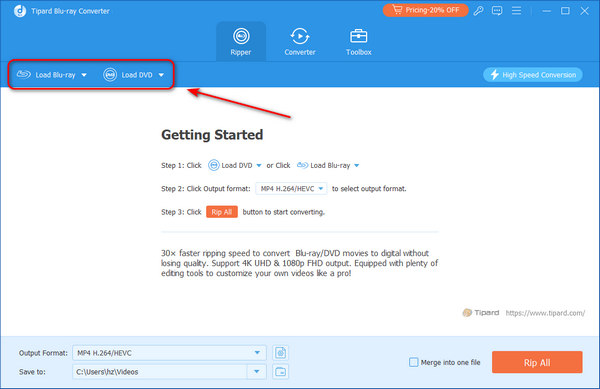Screen dimensions: 600x389
Task: Click the Load DVD disc icon
Action: [x=110, y=75]
